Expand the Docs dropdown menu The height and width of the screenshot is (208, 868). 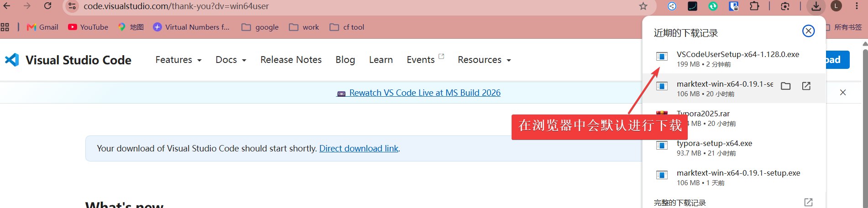(x=231, y=60)
